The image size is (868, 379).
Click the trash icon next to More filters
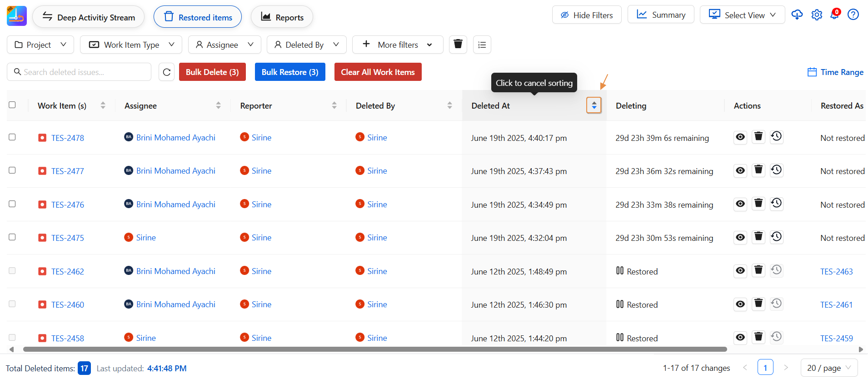[x=458, y=45]
